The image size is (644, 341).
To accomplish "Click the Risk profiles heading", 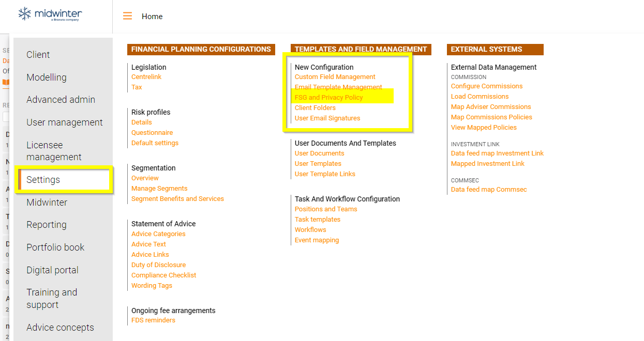I will 151,112.
